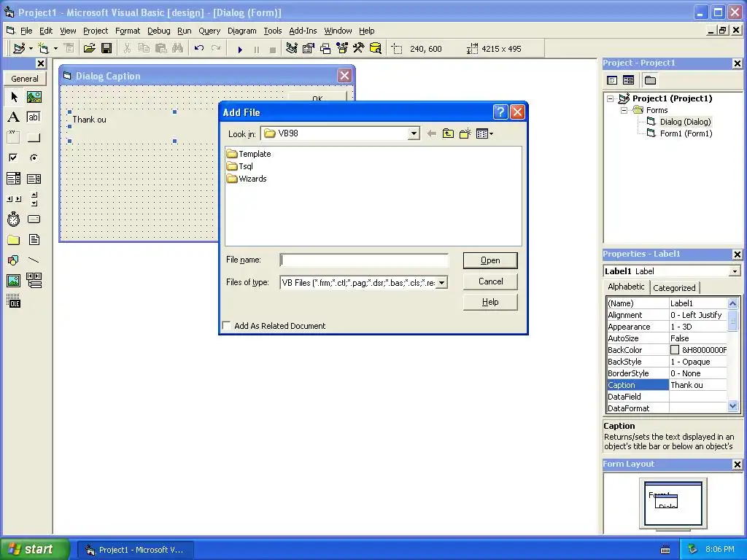Click View Code in Project panel
This screenshot has height=560, width=747.
(612, 80)
